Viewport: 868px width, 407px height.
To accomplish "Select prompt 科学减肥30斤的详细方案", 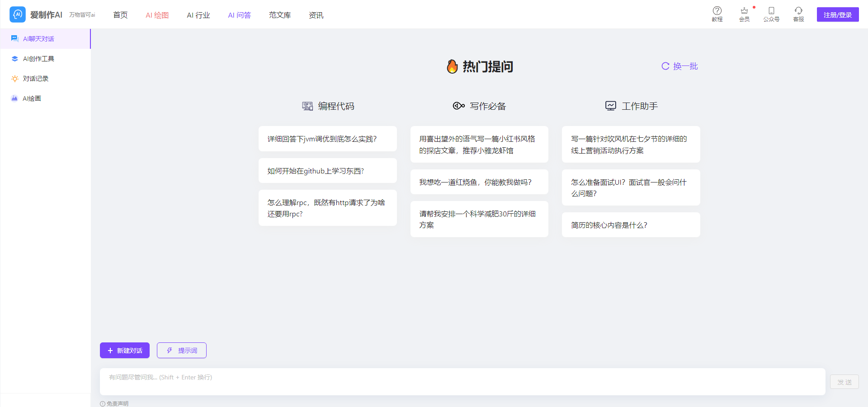I will pos(479,219).
